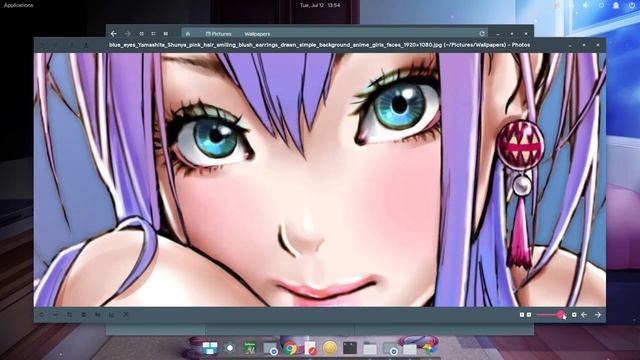Open Wallpapers in the Files breadcrumb

[x=257, y=34]
